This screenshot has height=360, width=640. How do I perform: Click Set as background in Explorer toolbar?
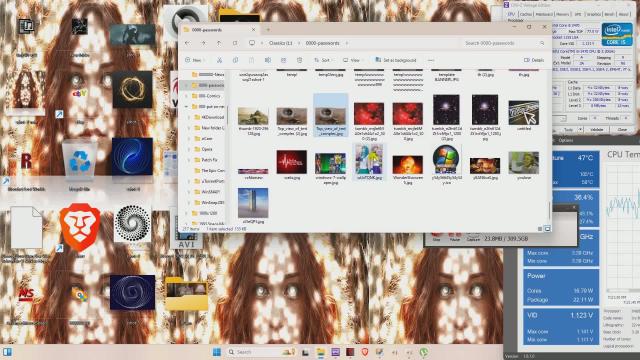click(x=396, y=60)
